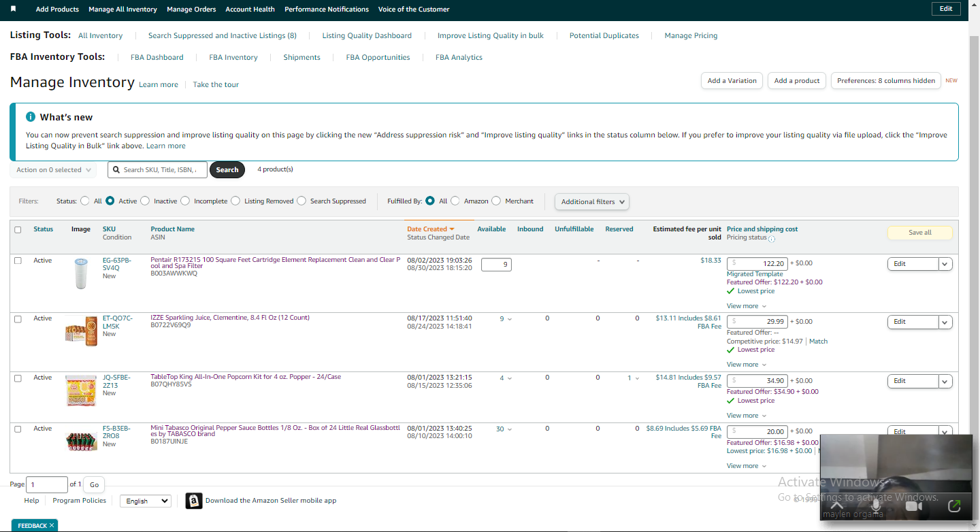
Task: Expand View more under the $20.00 price
Action: [x=746, y=466]
